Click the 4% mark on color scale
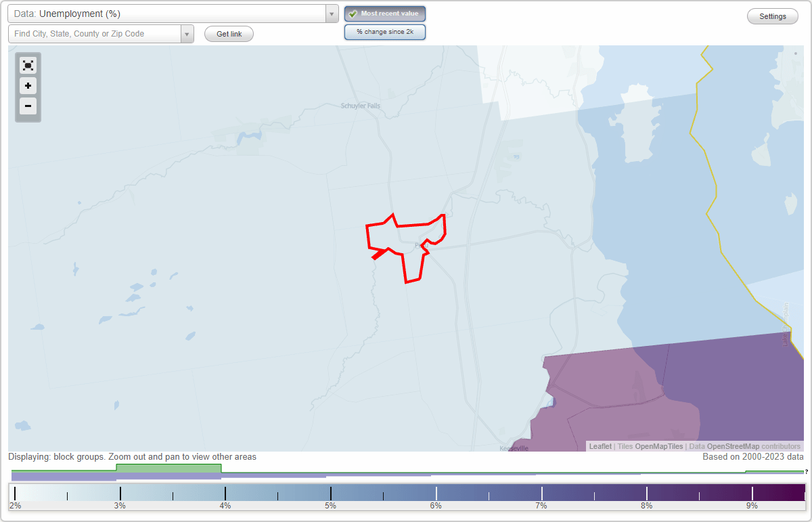812x522 pixels. (x=225, y=505)
